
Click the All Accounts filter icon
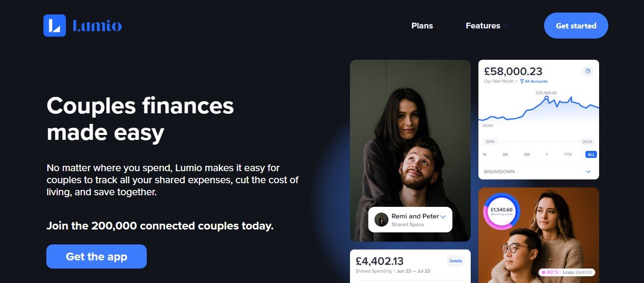click(x=522, y=81)
